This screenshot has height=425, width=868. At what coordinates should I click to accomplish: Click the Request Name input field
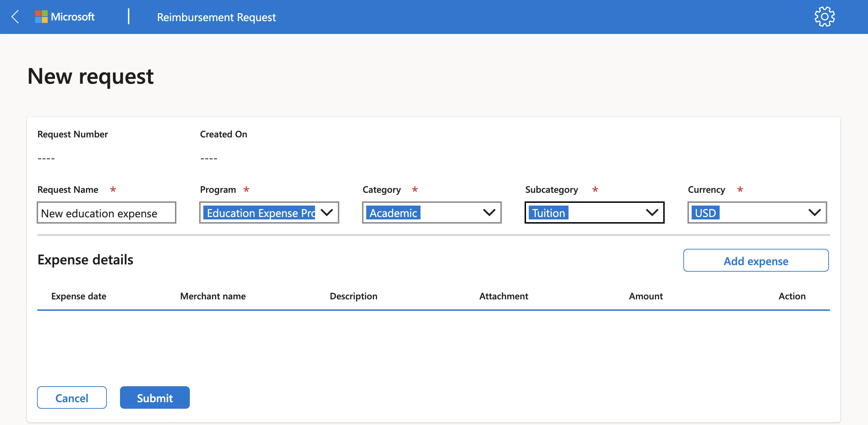tap(106, 212)
